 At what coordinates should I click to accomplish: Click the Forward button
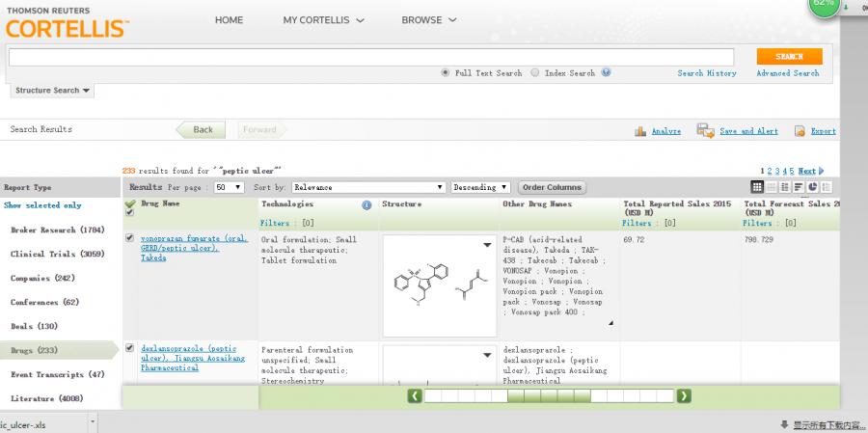pos(261,129)
